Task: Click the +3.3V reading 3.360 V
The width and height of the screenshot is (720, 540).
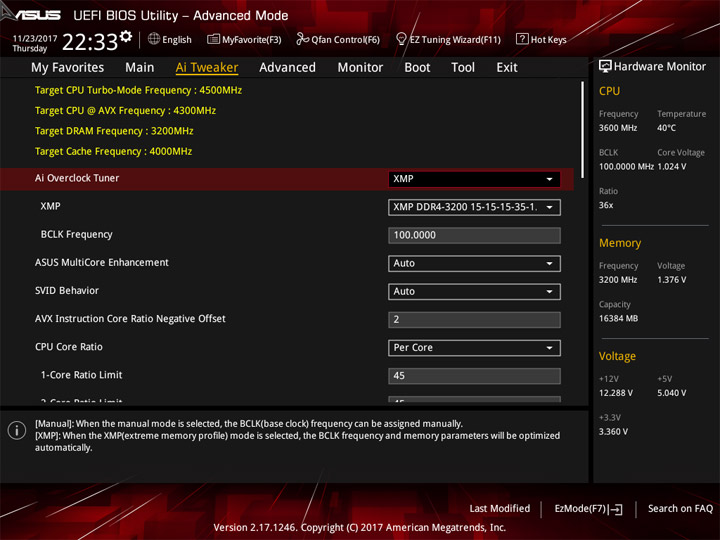Action: click(613, 432)
